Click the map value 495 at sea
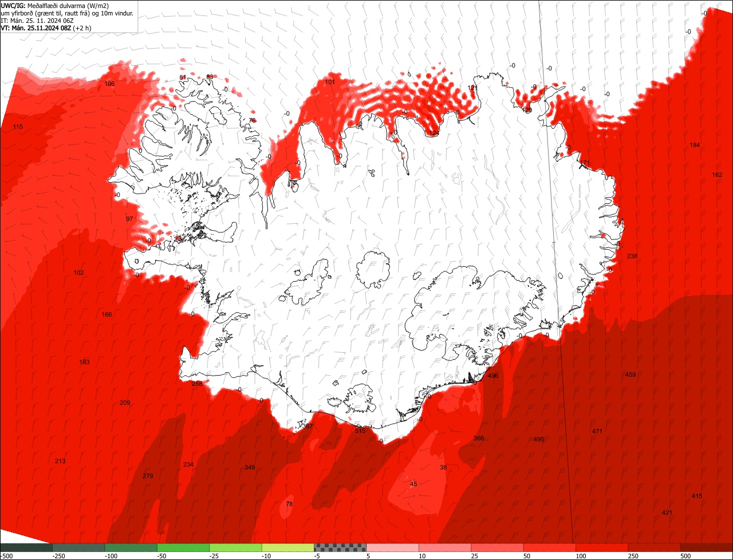733x560 pixels. point(539,439)
